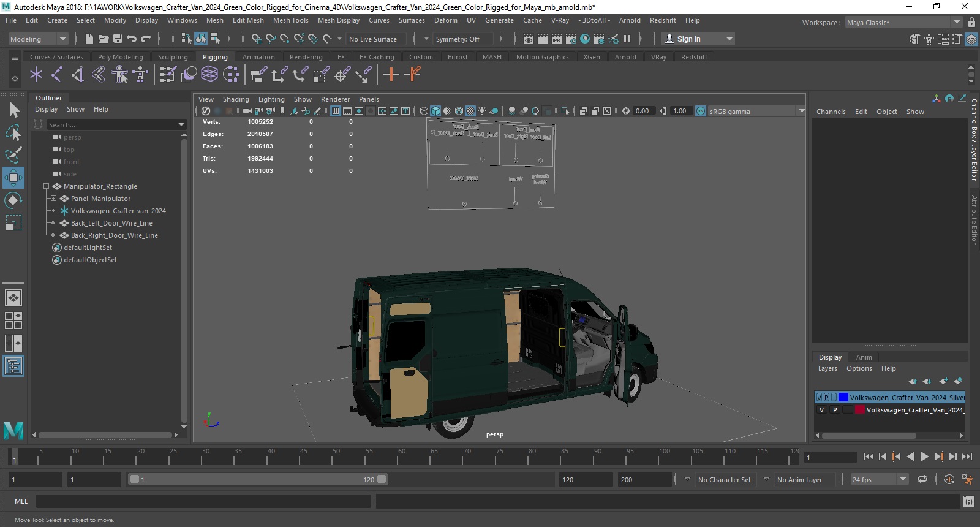Click the Undo arrow icon
Screen dimensions: 980x527
coord(131,39)
